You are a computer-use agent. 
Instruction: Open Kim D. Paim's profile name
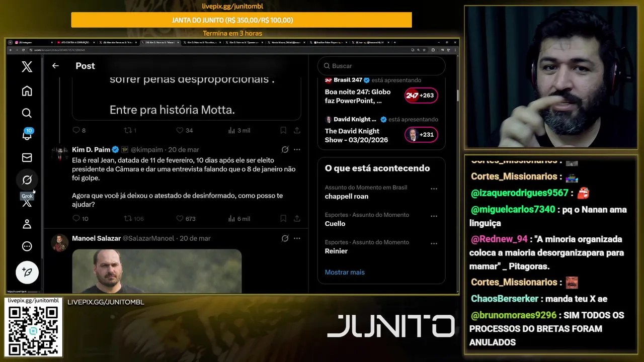click(x=91, y=150)
